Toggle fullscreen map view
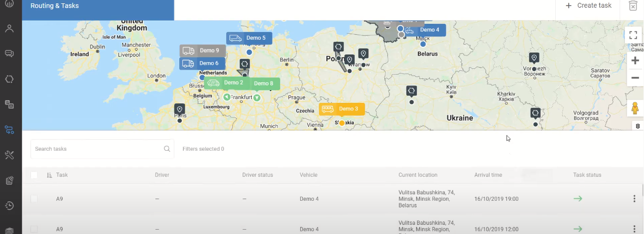This screenshot has width=644, height=234. coord(633,35)
